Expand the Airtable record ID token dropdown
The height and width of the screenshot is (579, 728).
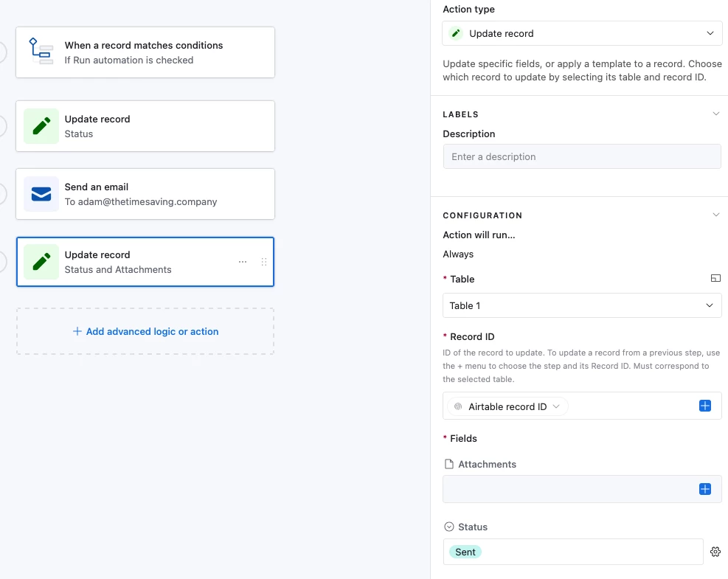(507, 406)
